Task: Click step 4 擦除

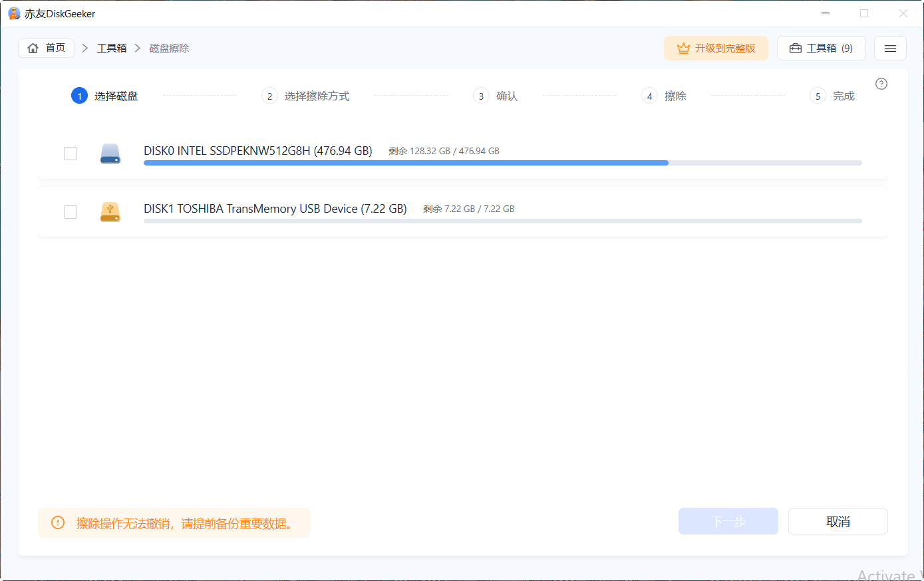Action: tap(664, 96)
